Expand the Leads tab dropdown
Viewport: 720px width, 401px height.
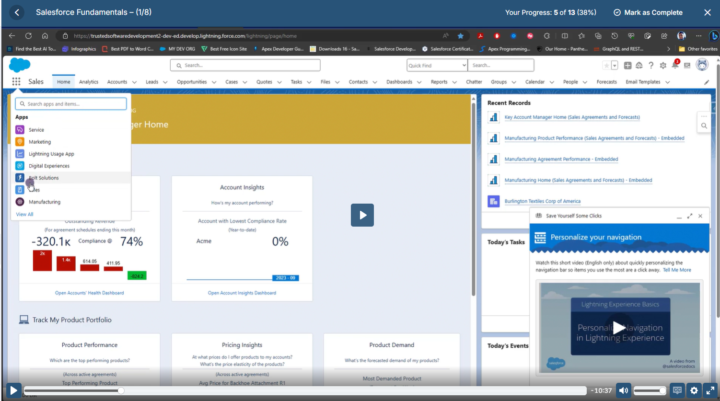click(x=165, y=82)
